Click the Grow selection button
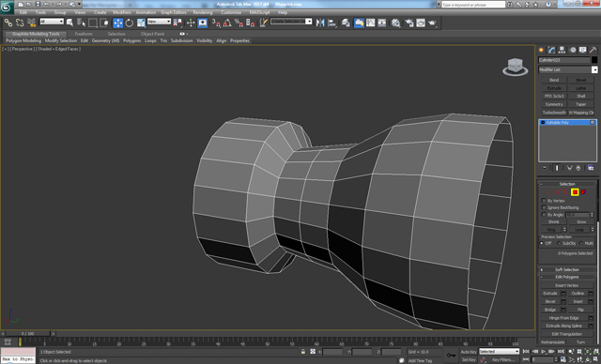Image resolution: width=601 pixels, height=364 pixels. pyautogui.click(x=581, y=221)
